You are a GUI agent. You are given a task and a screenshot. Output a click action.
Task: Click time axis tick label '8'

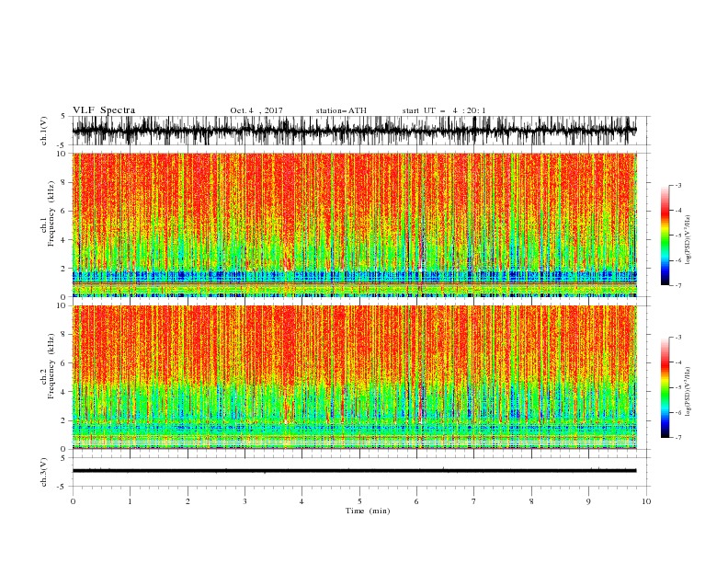[x=531, y=501]
